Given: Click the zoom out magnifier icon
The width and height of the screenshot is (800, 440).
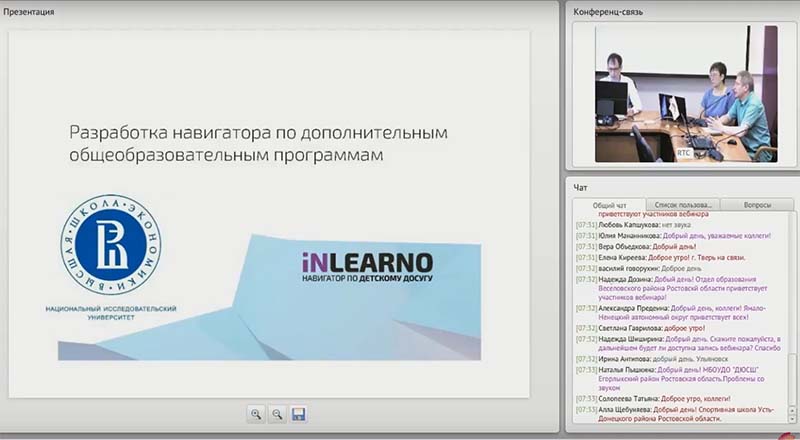Looking at the screenshot, I should point(277,414).
